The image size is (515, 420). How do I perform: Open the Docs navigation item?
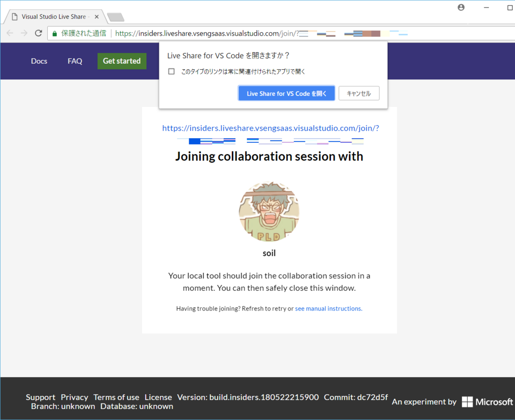(x=39, y=61)
